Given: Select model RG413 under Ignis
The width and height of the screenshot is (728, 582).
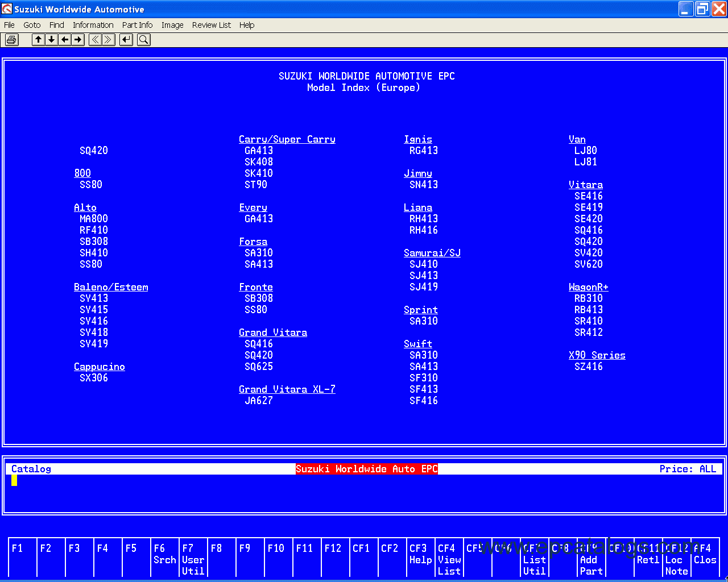Looking at the screenshot, I should (x=424, y=151).
